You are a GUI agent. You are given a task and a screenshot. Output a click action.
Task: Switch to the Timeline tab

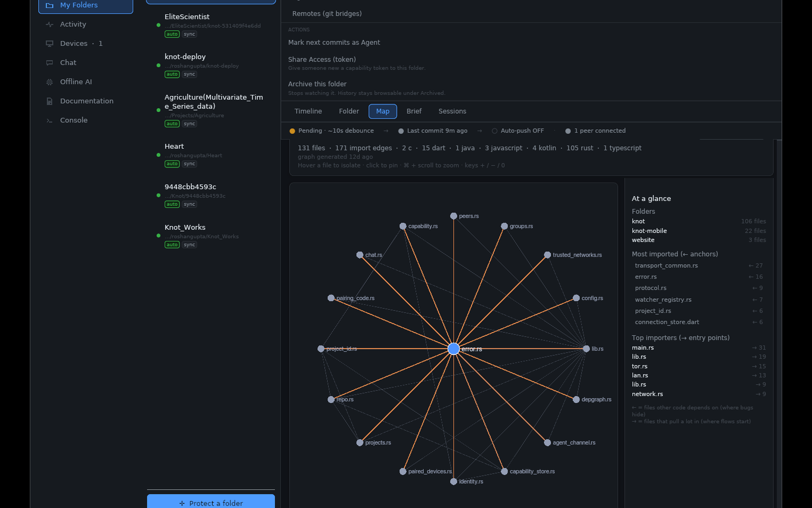[x=308, y=111]
